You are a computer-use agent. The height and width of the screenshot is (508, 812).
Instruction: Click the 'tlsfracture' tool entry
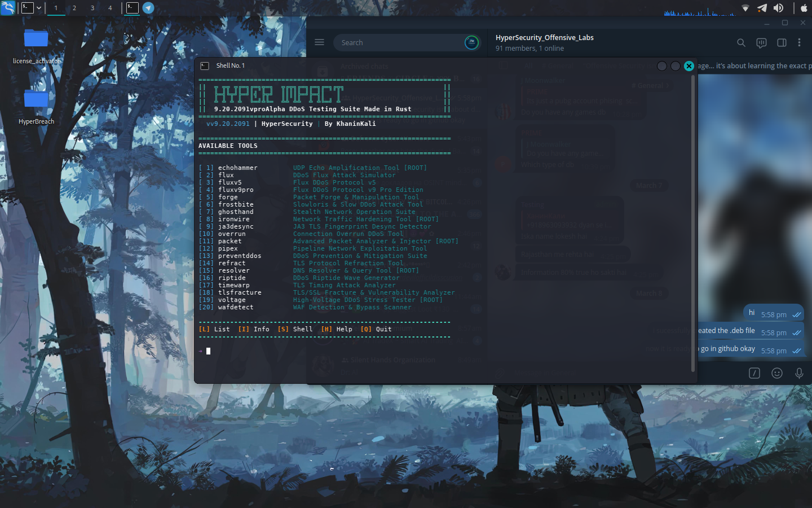(x=240, y=293)
